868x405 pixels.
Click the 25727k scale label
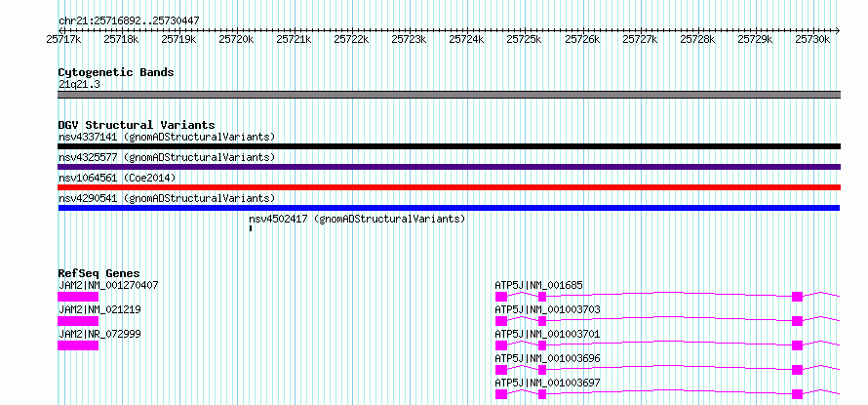click(640, 39)
